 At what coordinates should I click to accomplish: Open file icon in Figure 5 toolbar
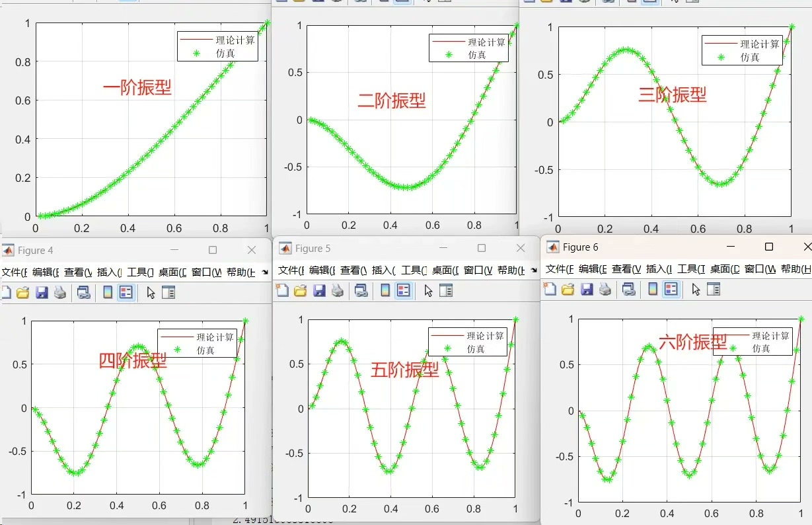click(301, 290)
